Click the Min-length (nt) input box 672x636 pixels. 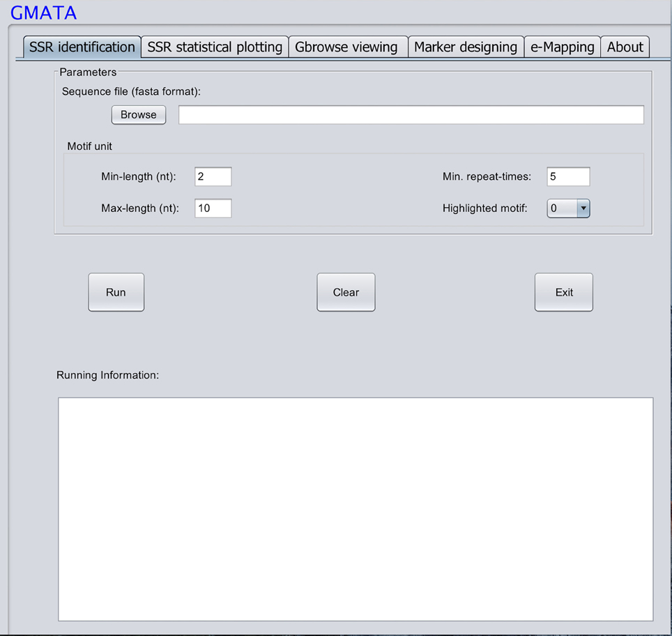point(213,177)
